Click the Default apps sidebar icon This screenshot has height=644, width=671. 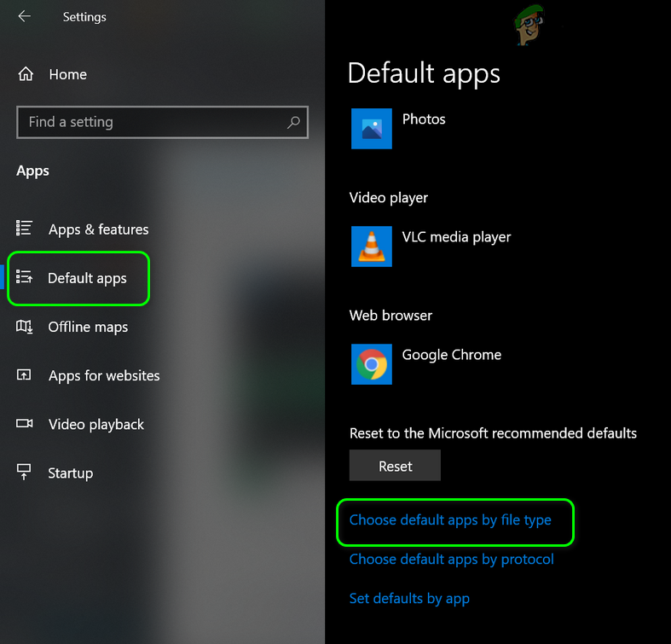[24, 277]
